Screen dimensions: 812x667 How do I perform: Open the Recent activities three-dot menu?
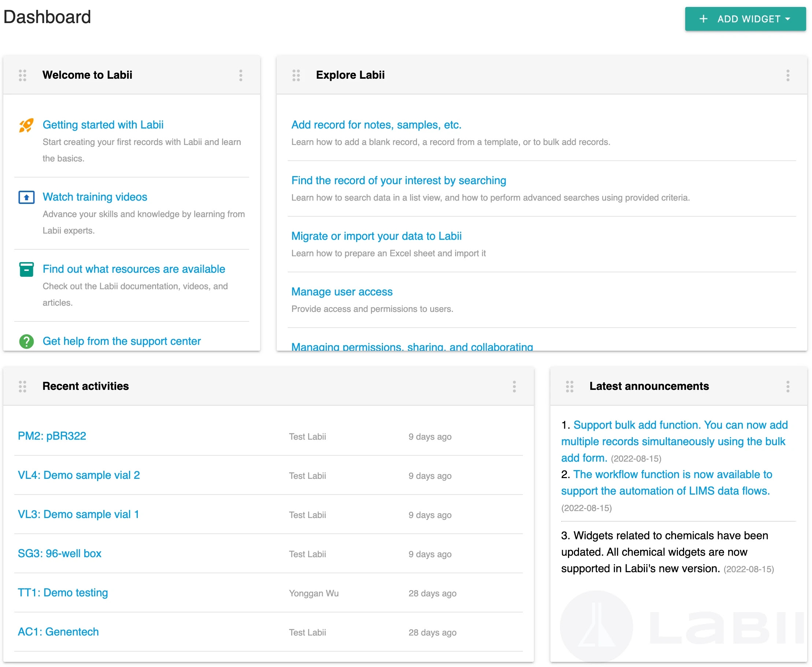point(514,387)
